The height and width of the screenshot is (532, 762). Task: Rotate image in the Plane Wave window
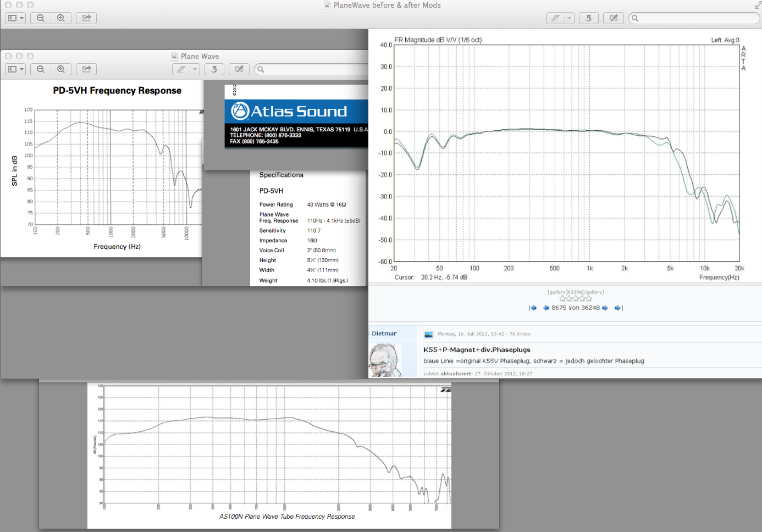click(x=214, y=69)
